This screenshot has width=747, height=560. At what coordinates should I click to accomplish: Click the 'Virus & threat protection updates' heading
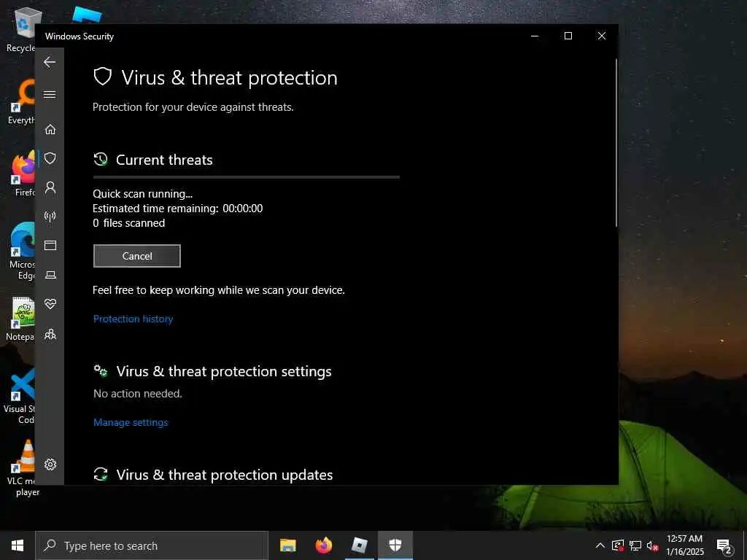pos(225,475)
